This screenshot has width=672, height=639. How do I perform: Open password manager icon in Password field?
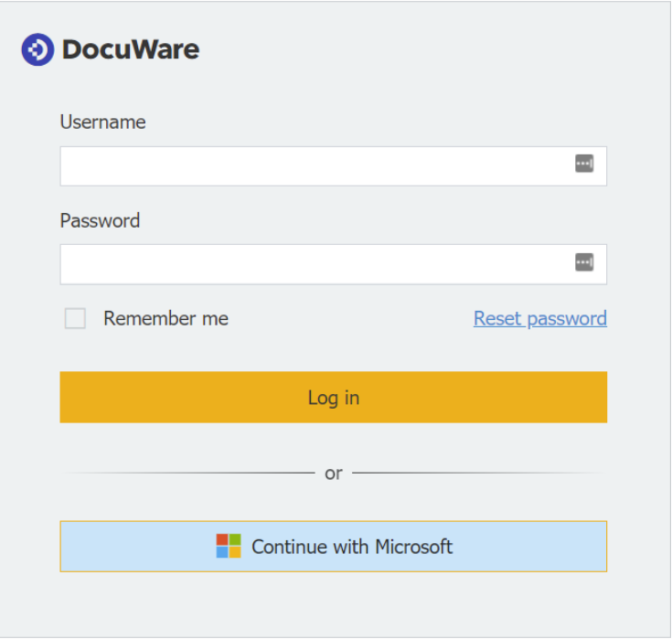pos(584,263)
